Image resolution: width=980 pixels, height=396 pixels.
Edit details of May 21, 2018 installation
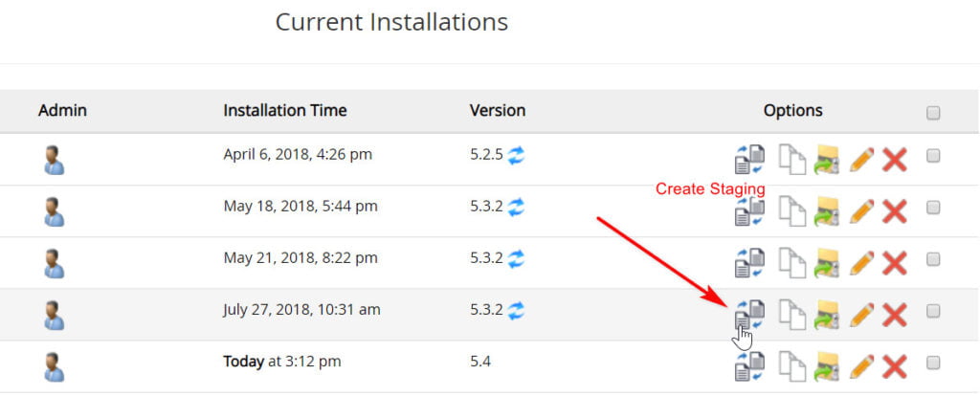click(861, 263)
